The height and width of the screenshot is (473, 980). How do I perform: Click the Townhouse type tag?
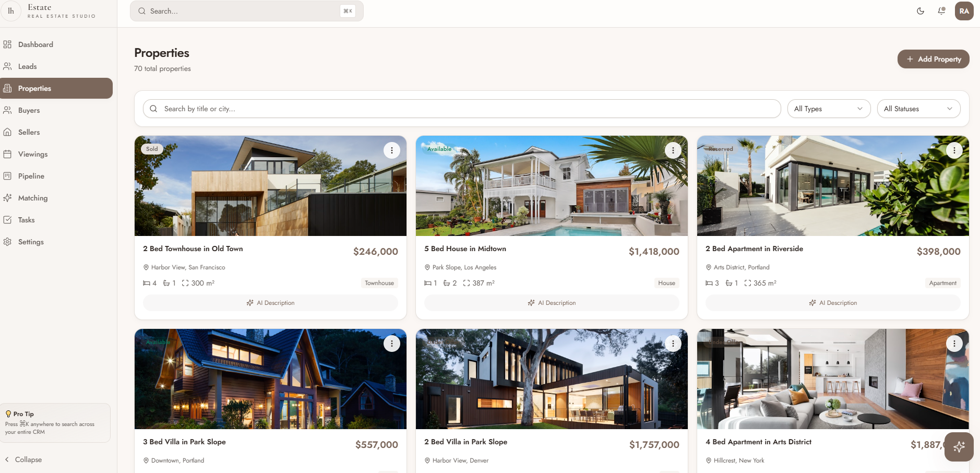(x=379, y=283)
